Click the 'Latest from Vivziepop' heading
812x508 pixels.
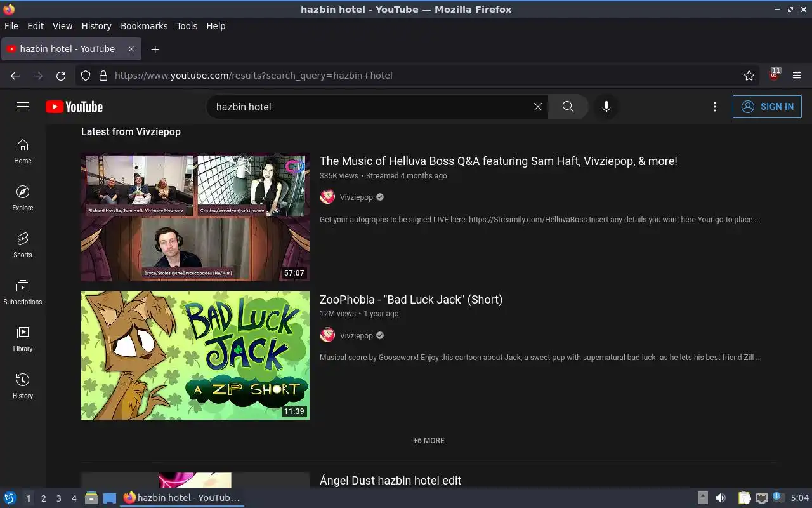tap(131, 131)
